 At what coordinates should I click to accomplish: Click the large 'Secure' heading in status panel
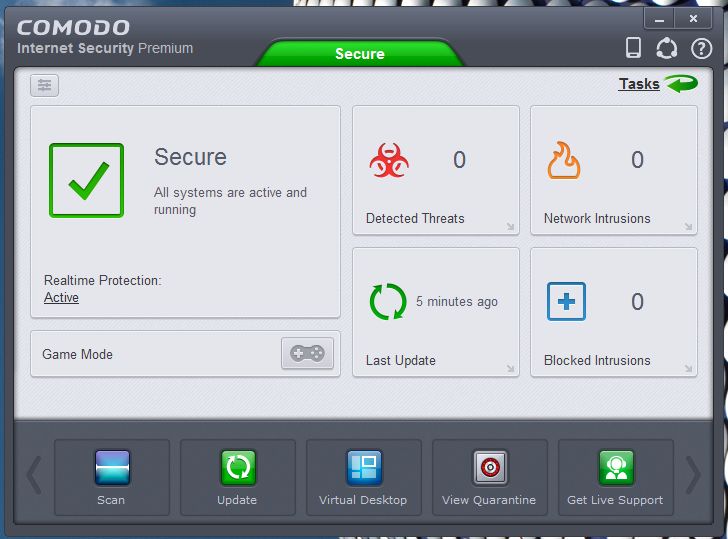click(x=190, y=157)
